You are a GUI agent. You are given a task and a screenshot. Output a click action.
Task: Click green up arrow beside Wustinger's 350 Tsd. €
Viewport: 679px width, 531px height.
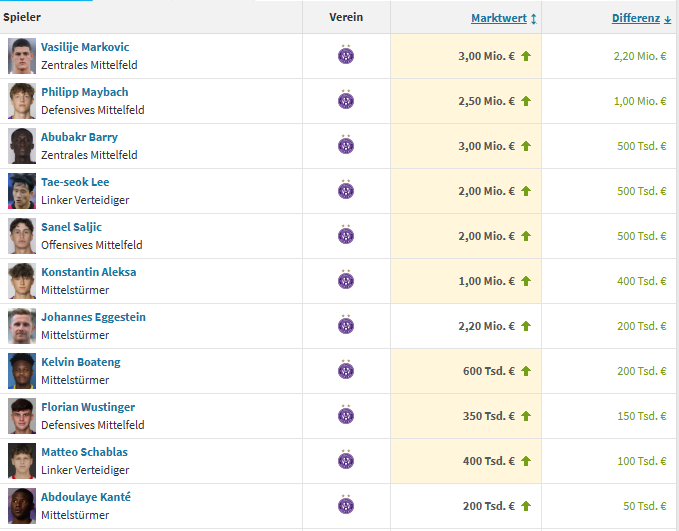(x=526, y=416)
